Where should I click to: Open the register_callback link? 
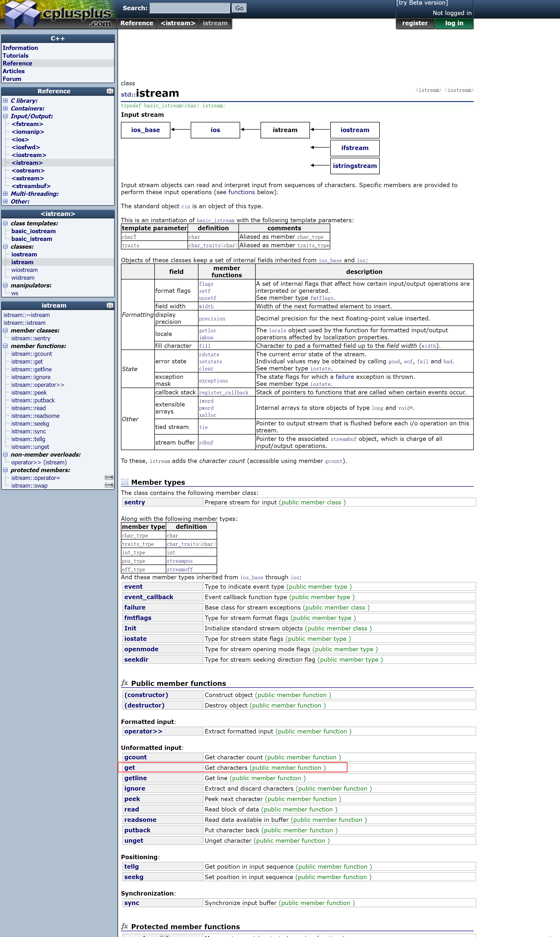[224, 392]
